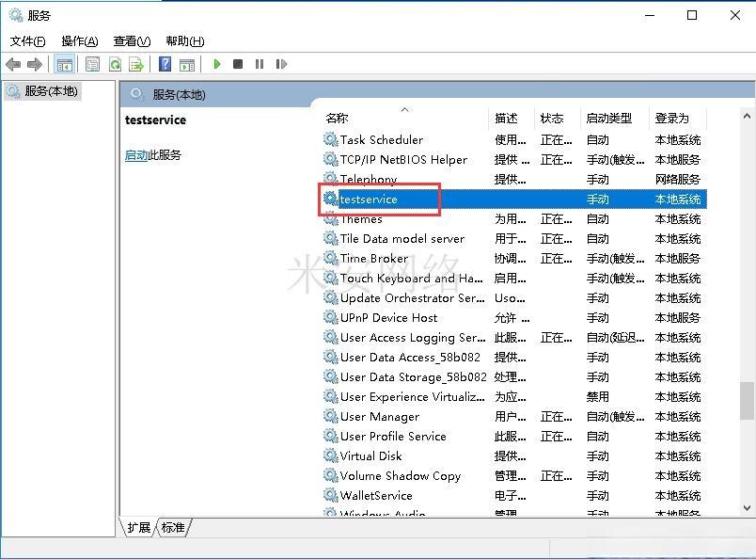Open the 帮助(H) menu
The image size is (756, 559).
pyautogui.click(x=185, y=41)
